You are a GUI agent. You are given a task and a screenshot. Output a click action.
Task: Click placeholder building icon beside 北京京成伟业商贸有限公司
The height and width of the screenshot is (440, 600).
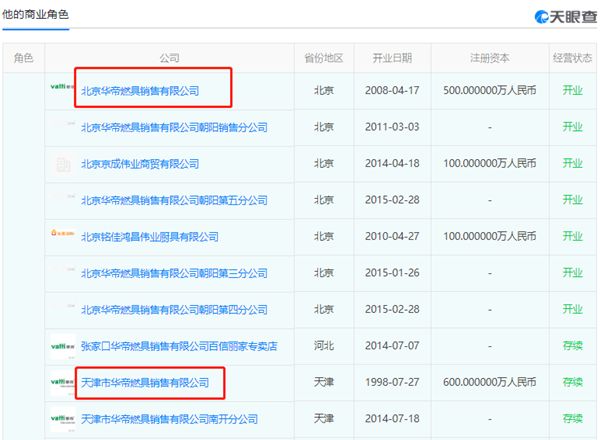point(63,165)
